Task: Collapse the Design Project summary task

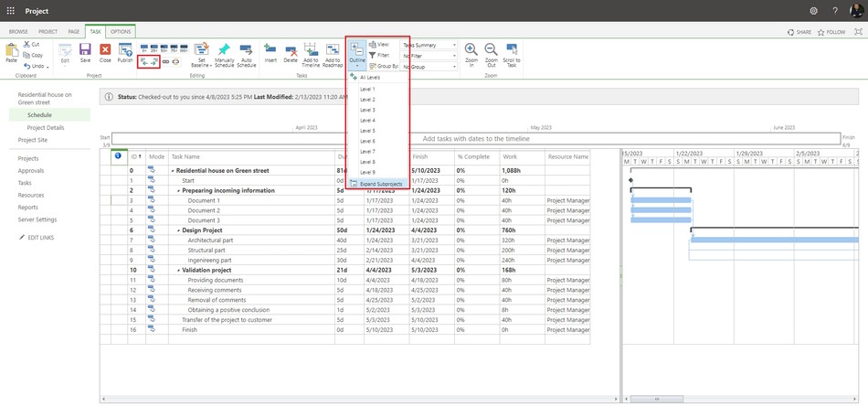Action: click(x=178, y=230)
